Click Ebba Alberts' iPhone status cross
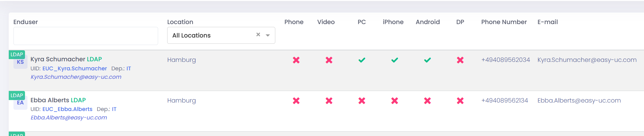644x136 pixels. pyautogui.click(x=395, y=101)
